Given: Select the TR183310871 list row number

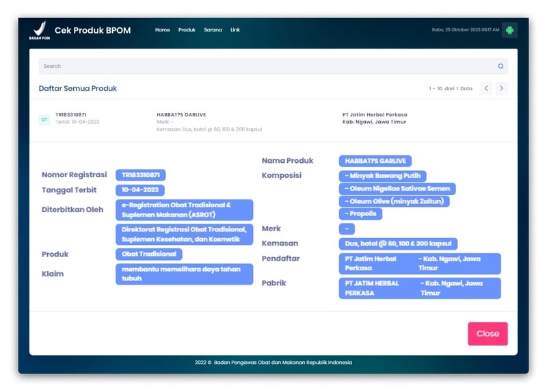Looking at the screenshot, I should point(71,114).
